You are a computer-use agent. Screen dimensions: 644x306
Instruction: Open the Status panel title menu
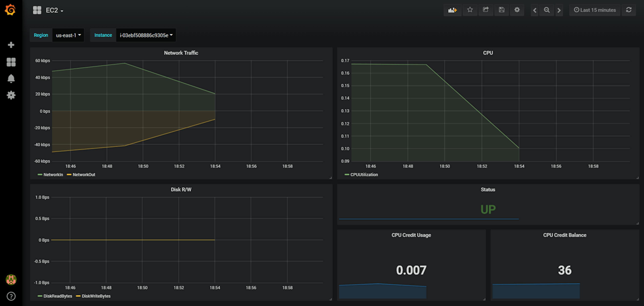[x=488, y=190]
